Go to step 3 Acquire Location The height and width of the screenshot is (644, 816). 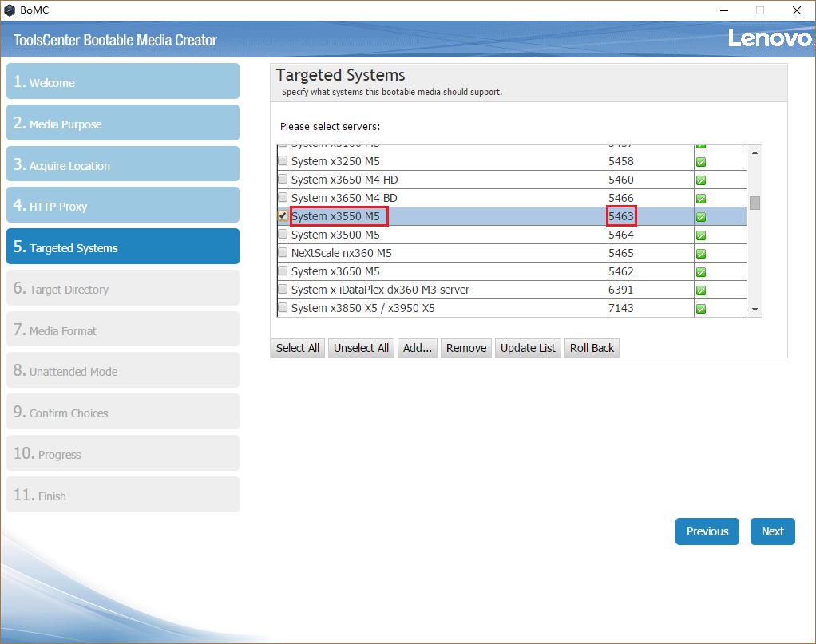(123, 164)
